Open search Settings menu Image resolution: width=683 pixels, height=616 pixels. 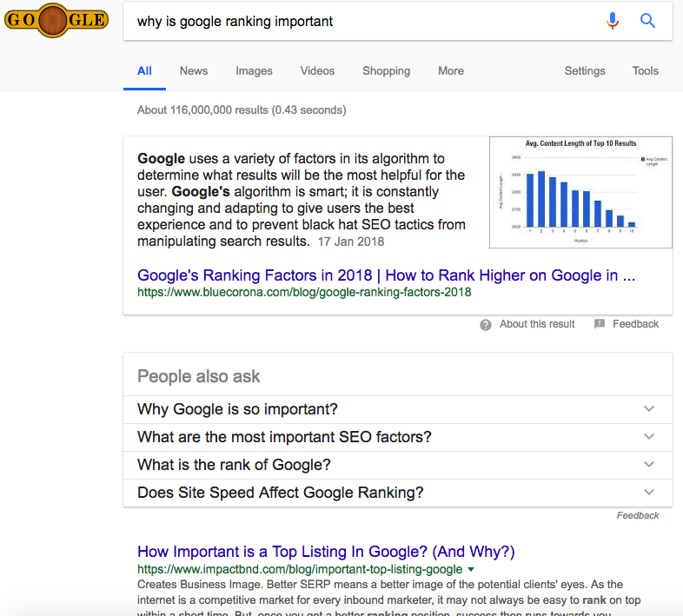pyautogui.click(x=584, y=71)
